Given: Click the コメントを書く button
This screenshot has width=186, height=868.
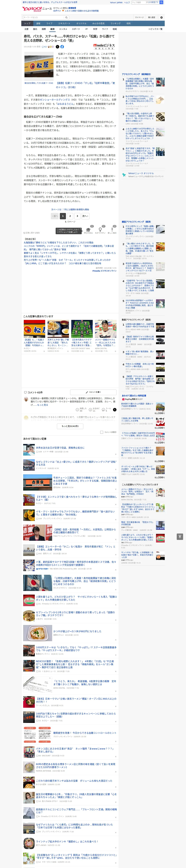Looking at the screenshot, I should tap(93, 392).
